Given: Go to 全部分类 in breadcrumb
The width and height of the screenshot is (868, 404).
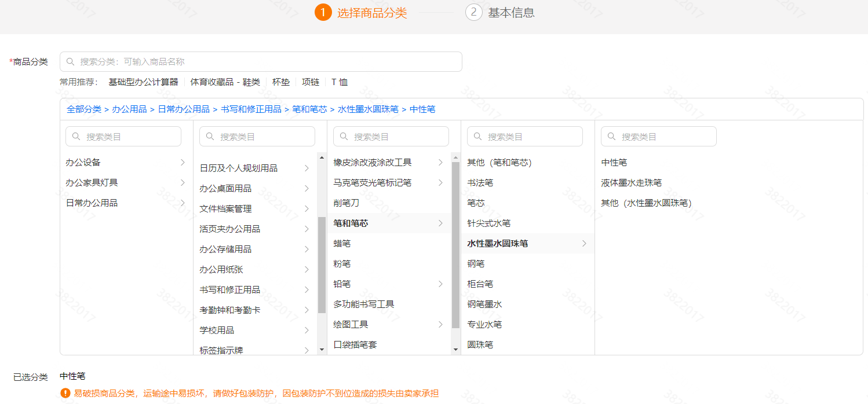Looking at the screenshot, I should tap(84, 109).
